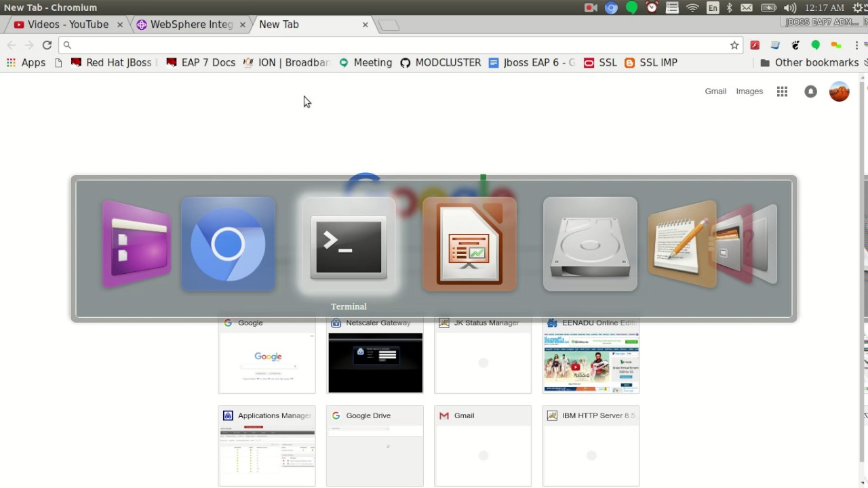Open Apps bookmark shortcut

point(26,62)
